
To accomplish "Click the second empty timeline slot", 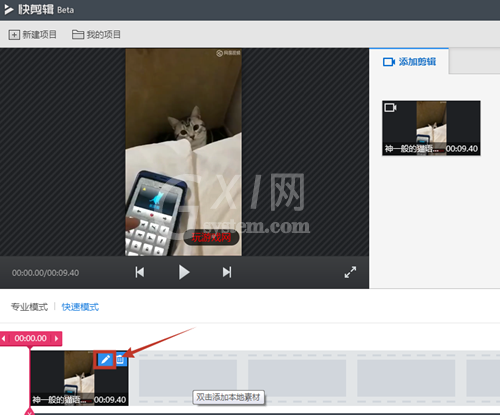I will (x=297, y=378).
